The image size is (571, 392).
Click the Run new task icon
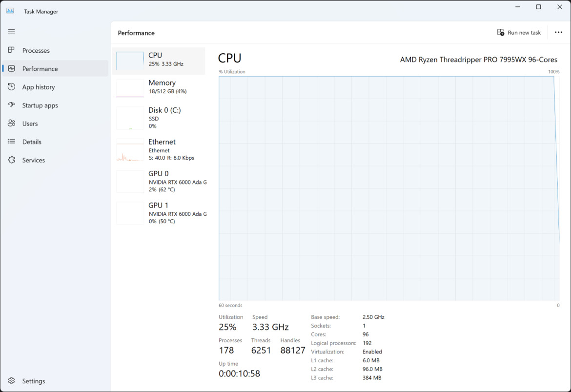click(500, 32)
